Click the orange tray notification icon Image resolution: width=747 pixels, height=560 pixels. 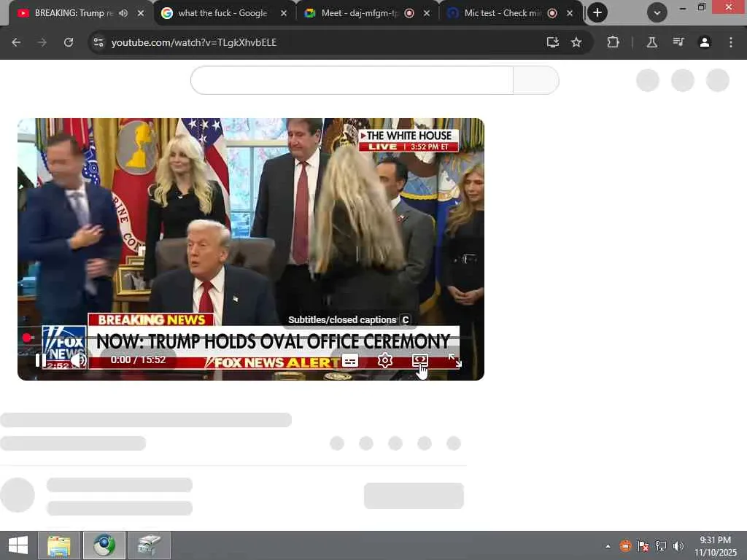click(x=625, y=545)
